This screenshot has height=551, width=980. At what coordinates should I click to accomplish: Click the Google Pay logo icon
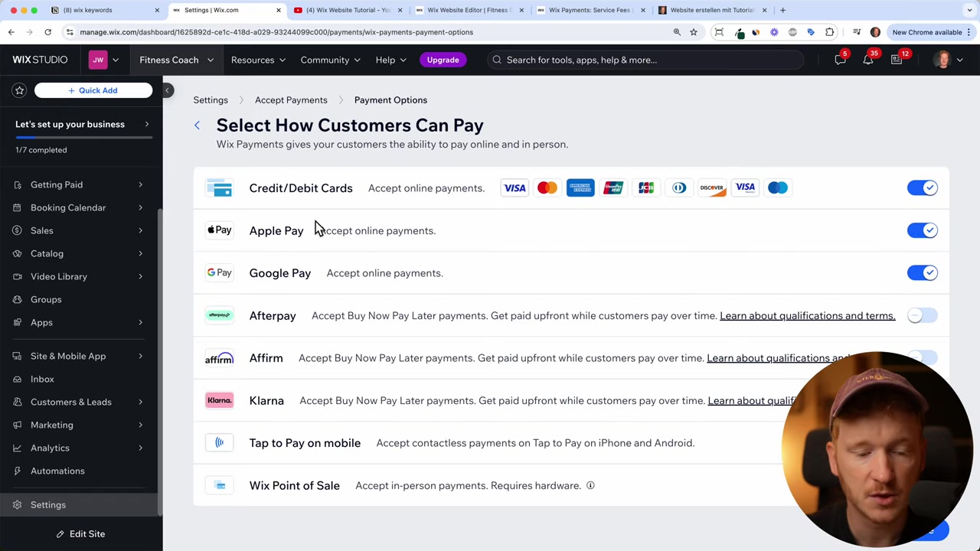tap(220, 272)
